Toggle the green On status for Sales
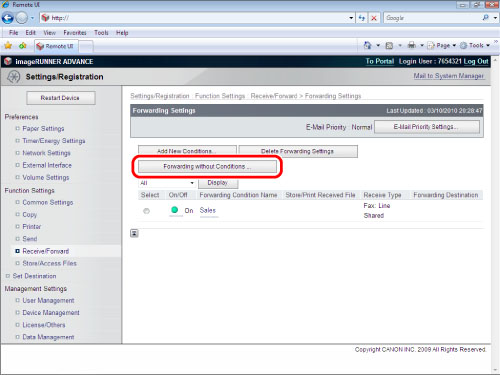Viewport: 500px width, 375px height. 174,210
